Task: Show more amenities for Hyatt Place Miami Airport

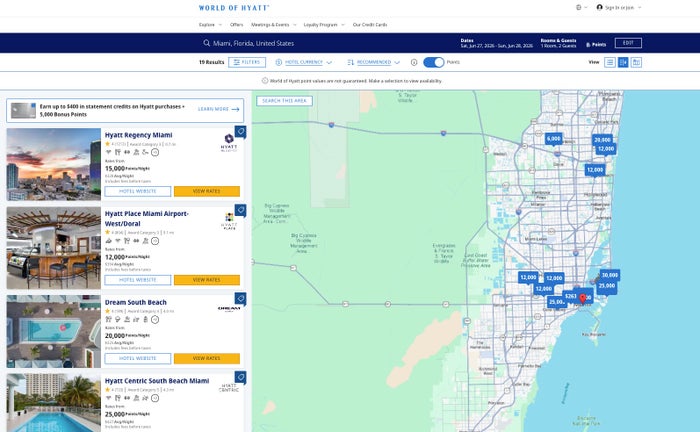Action: tap(155, 241)
